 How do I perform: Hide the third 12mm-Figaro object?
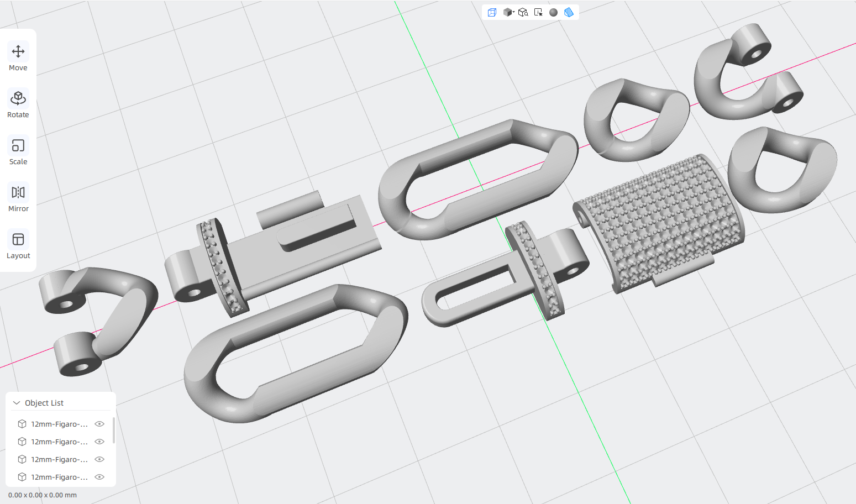99,459
